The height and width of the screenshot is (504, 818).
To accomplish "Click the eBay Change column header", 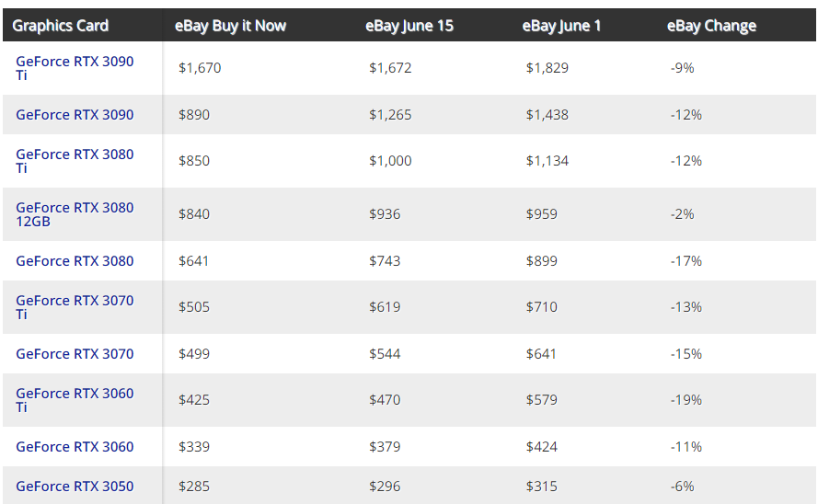I will pos(711,26).
